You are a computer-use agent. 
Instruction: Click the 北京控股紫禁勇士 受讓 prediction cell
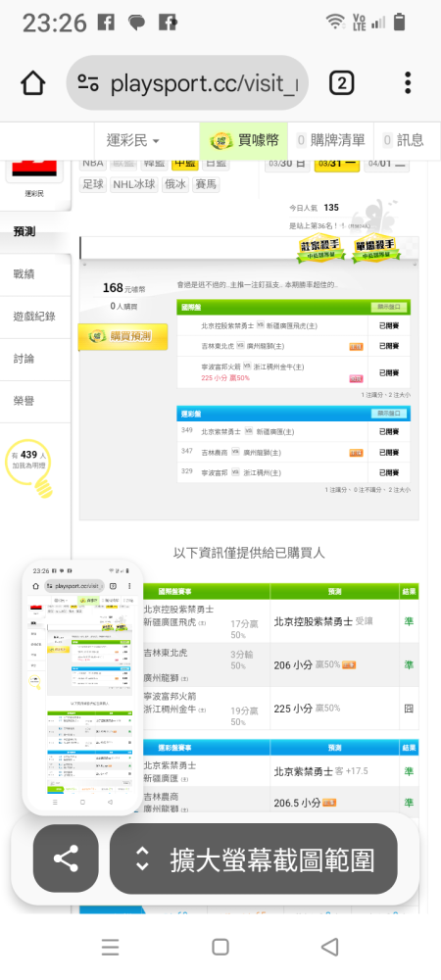pyautogui.click(x=335, y=622)
